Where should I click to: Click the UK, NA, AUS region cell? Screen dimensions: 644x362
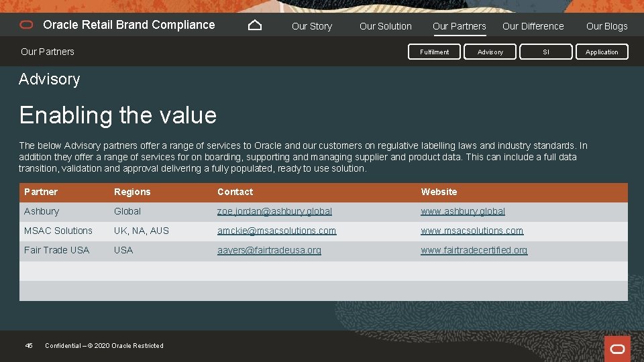(x=142, y=231)
